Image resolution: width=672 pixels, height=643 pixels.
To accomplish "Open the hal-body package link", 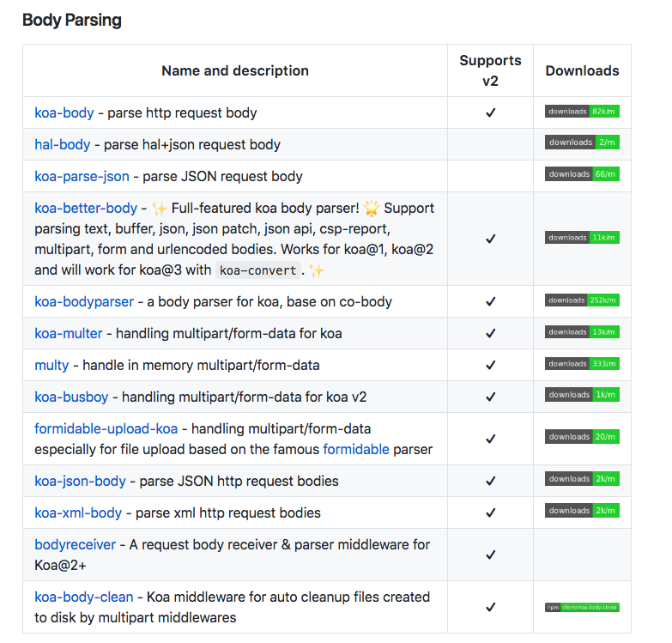I will click(62, 144).
